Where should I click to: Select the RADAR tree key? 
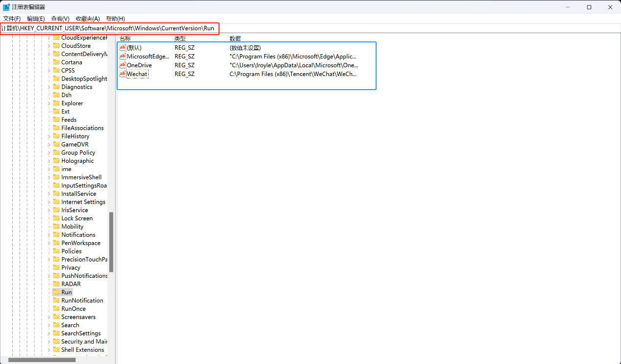click(71, 284)
